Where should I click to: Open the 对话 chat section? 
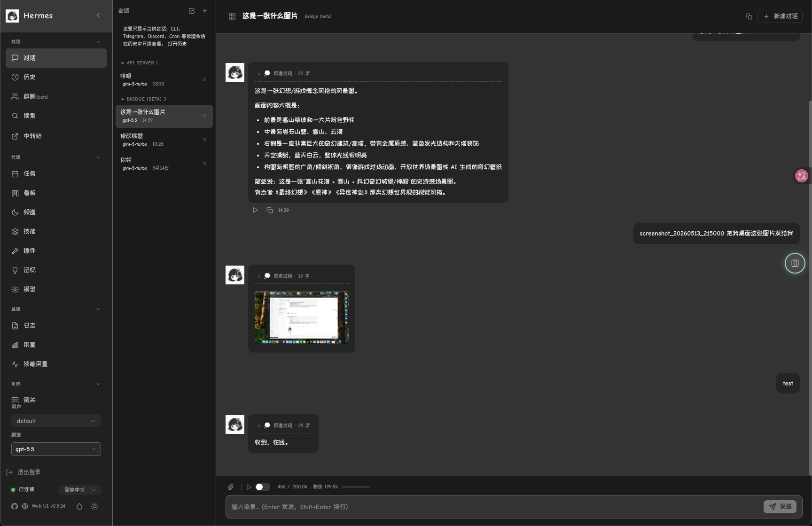56,58
